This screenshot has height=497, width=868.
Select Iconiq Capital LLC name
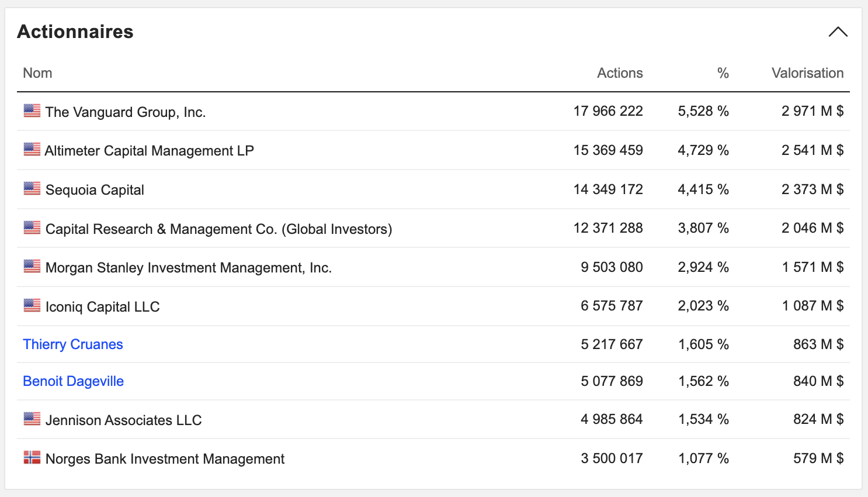pyautogui.click(x=102, y=307)
